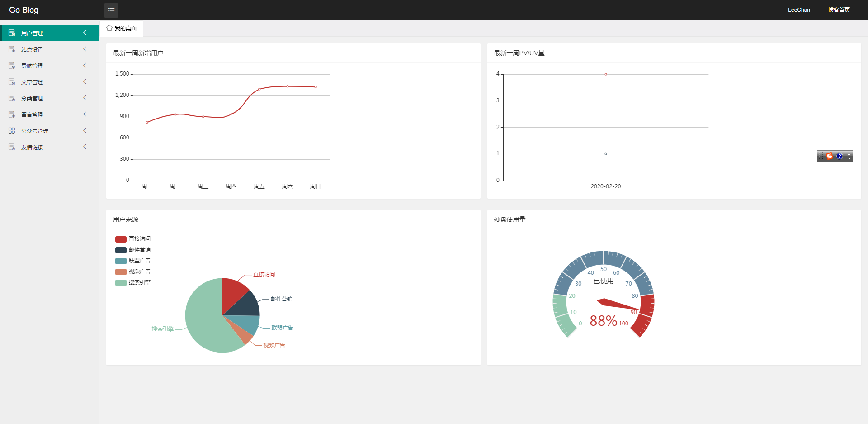Expand the 分类管理 menu chevron

[85, 98]
